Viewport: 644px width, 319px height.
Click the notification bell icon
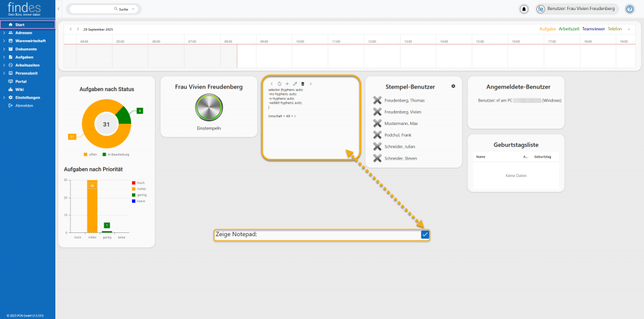tap(524, 9)
